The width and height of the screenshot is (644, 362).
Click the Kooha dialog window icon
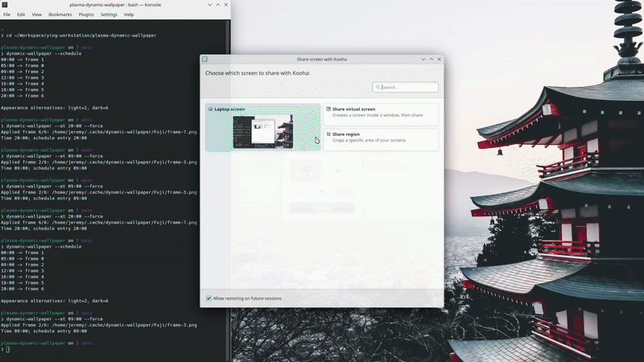click(x=204, y=59)
